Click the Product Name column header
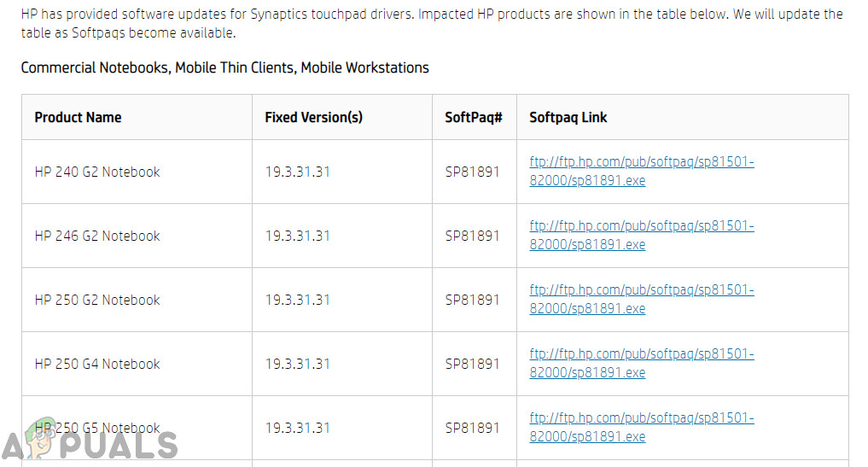The image size is (868, 467). pos(78,117)
